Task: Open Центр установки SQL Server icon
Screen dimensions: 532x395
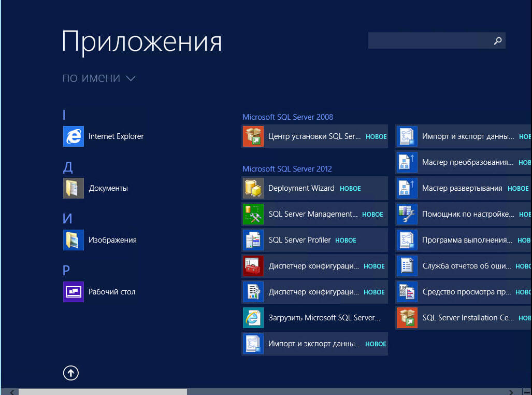Action: point(253,136)
